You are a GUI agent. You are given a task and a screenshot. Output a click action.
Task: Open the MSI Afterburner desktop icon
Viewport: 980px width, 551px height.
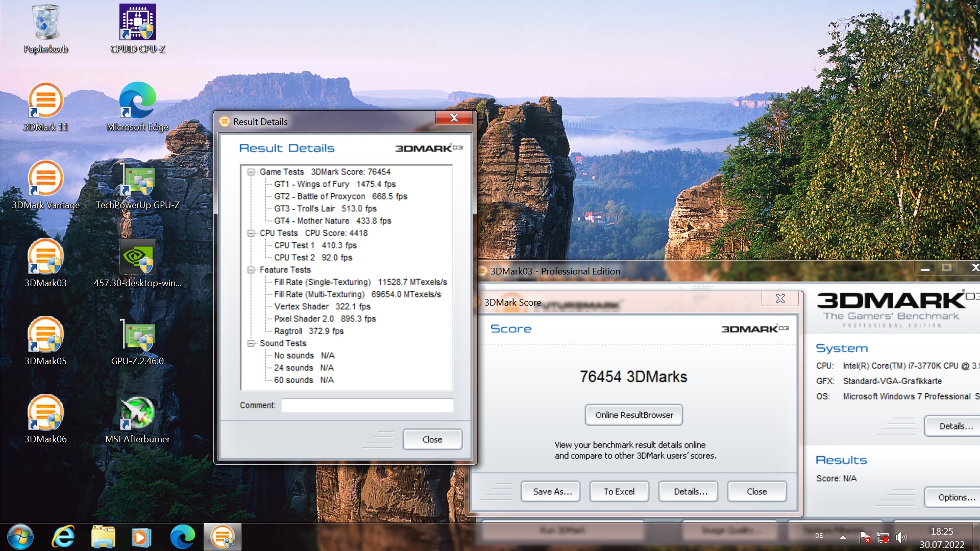coord(137,413)
